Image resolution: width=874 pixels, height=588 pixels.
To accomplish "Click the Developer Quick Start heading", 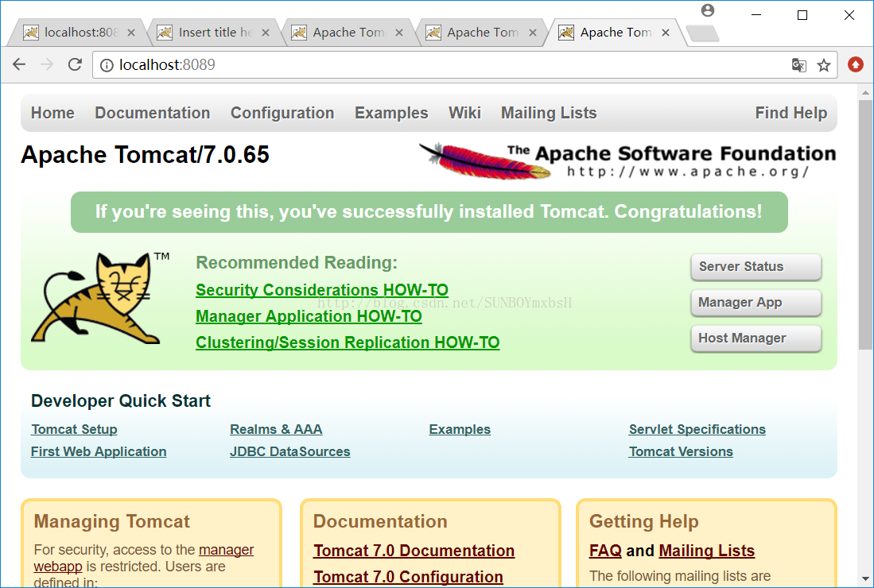I will [x=121, y=401].
